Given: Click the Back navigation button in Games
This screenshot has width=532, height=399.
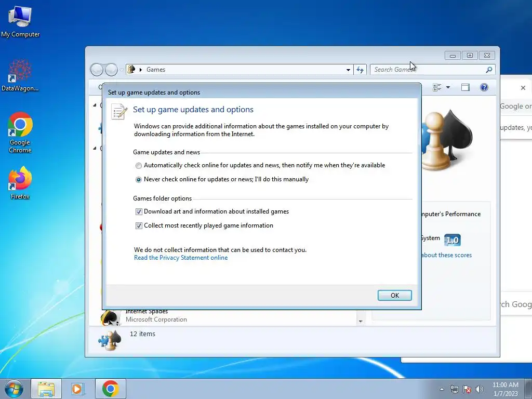Looking at the screenshot, I should coord(97,70).
